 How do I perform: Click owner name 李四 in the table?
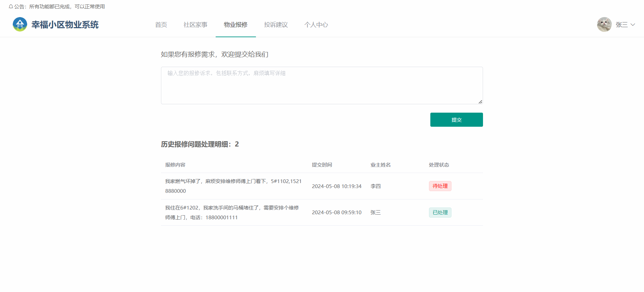pos(376,186)
